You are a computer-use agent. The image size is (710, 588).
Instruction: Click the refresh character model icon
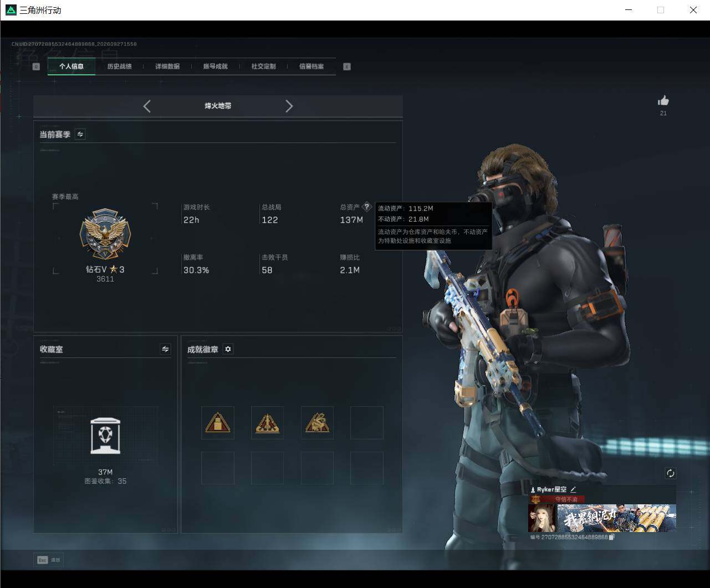coord(671,473)
